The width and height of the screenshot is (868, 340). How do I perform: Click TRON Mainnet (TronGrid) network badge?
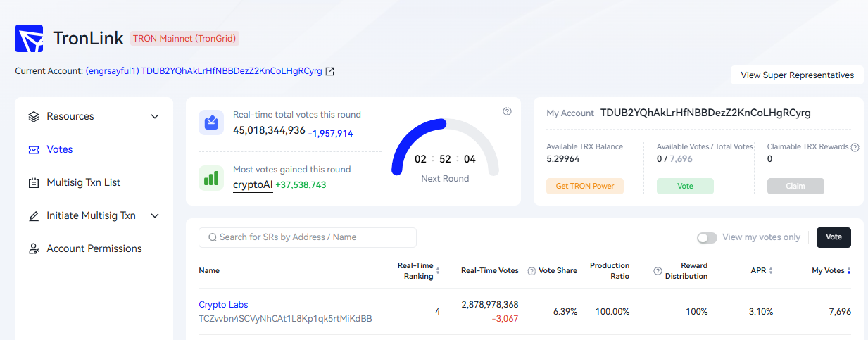coord(184,39)
